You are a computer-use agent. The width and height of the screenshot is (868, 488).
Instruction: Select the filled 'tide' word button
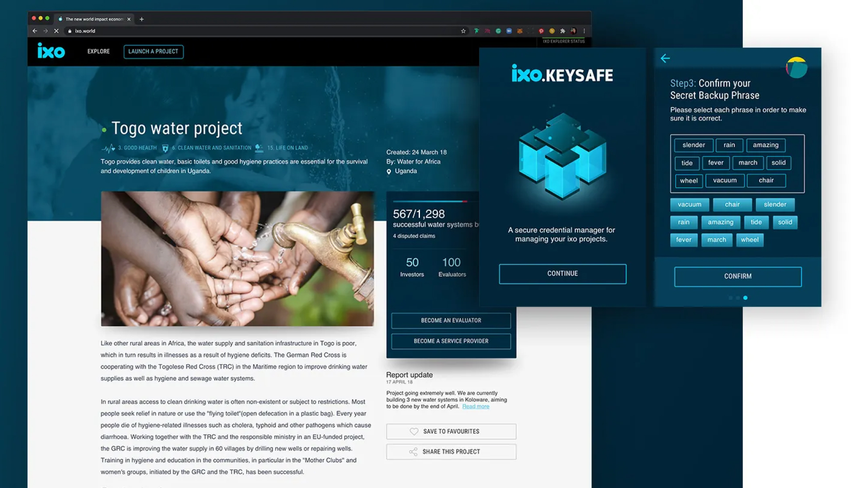[x=756, y=222]
